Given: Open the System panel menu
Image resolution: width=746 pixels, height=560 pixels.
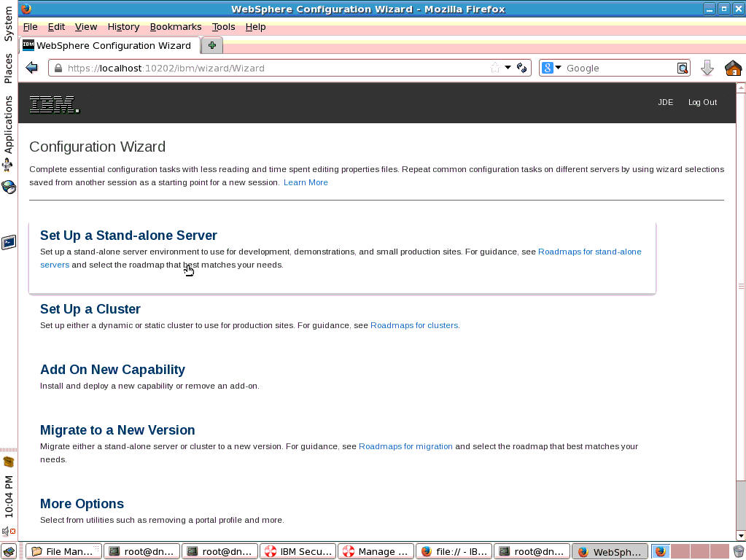Looking at the screenshot, I should pos(8,23).
